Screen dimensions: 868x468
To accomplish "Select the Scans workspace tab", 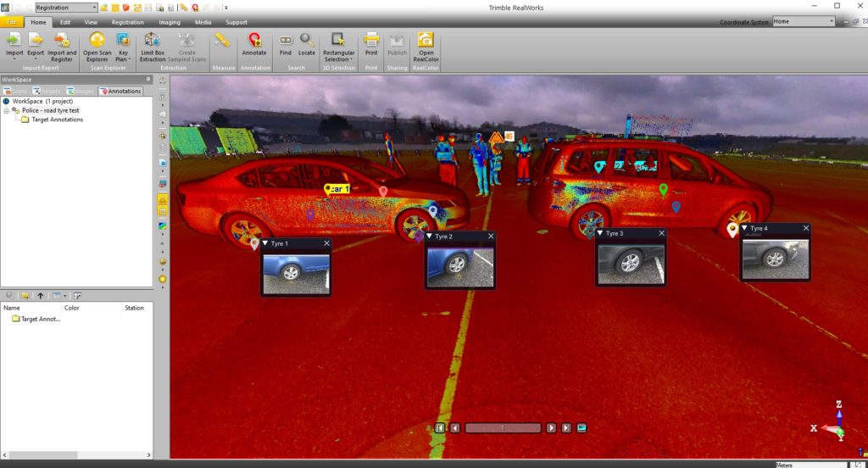I will coord(14,91).
